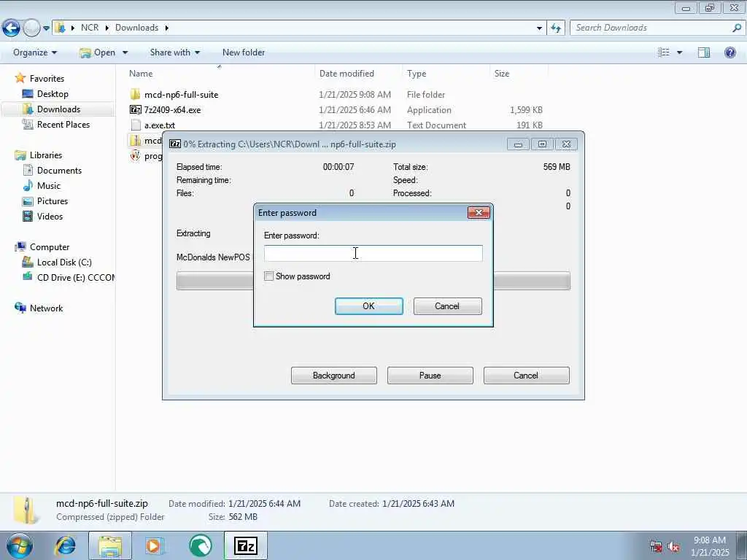
Task: Select NCR in the address breadcrumb
Action: click(90, 28)
